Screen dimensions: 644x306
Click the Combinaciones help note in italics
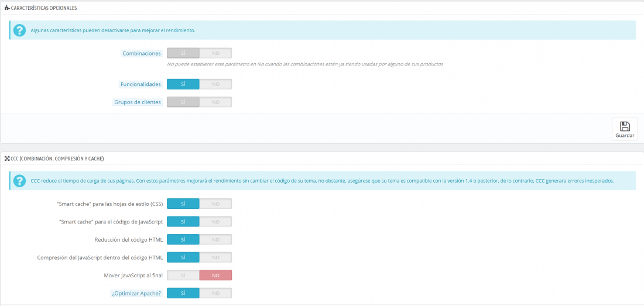(x=305, y=64)
